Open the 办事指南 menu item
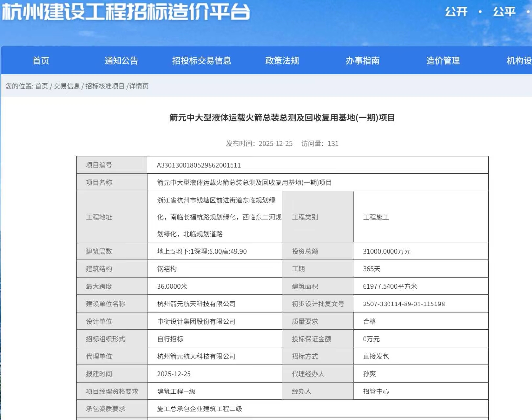Screen dimensions: 532x420 click(x=363, y=61)
